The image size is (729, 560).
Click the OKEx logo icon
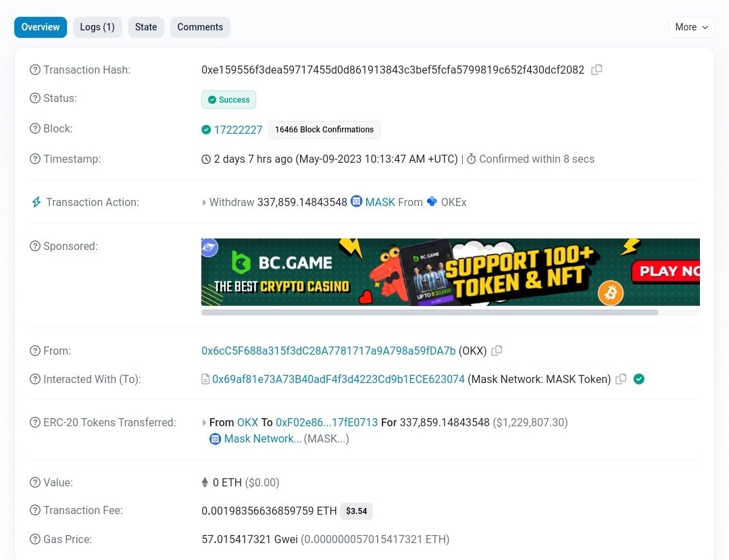(x=432, y=201)
